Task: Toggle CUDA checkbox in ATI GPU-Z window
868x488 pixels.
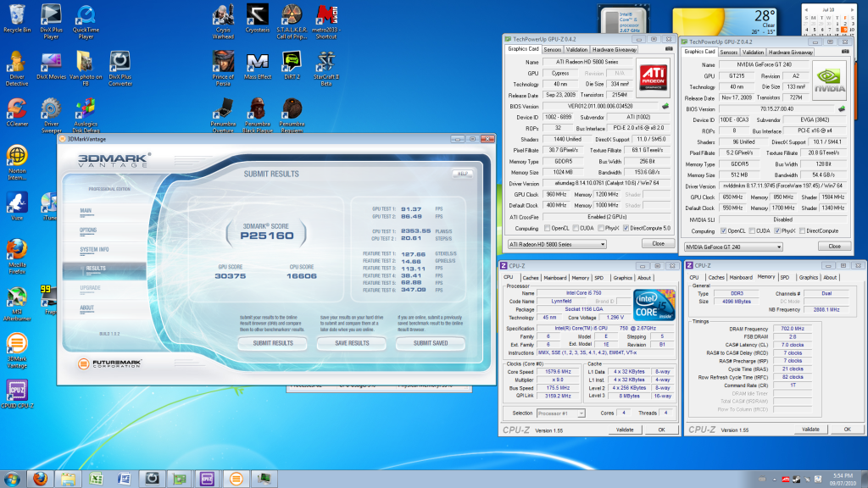Action: (x=576, y=229)
